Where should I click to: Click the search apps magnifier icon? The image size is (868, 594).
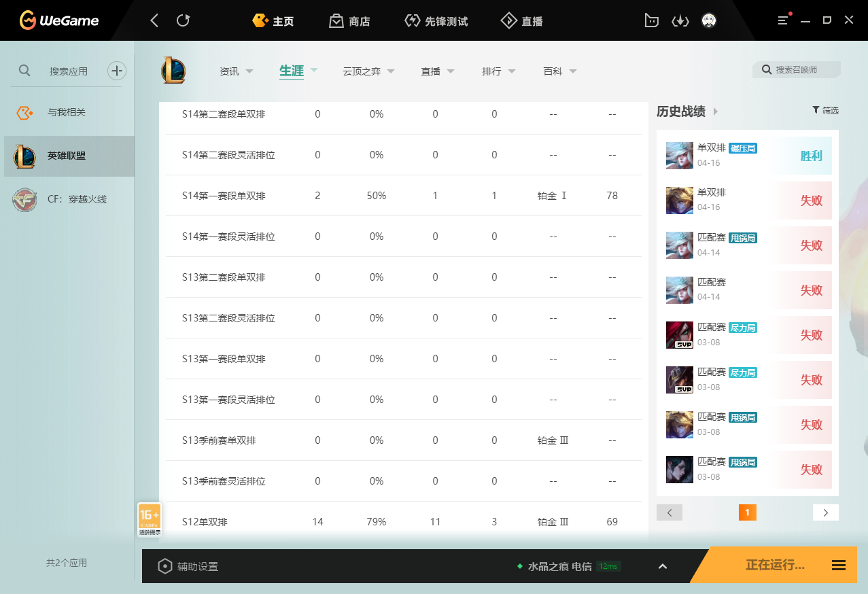24,71
